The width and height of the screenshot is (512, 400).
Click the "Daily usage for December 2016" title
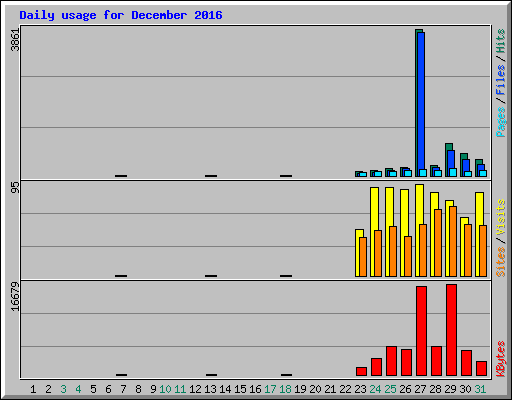click(121, 15)
